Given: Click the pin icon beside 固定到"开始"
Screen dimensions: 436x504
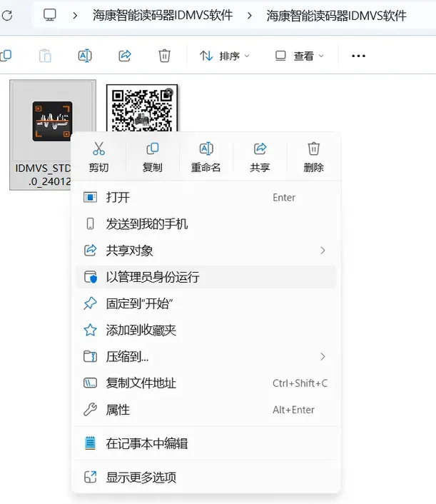Looking at the screenshot, I should [91, 303].
